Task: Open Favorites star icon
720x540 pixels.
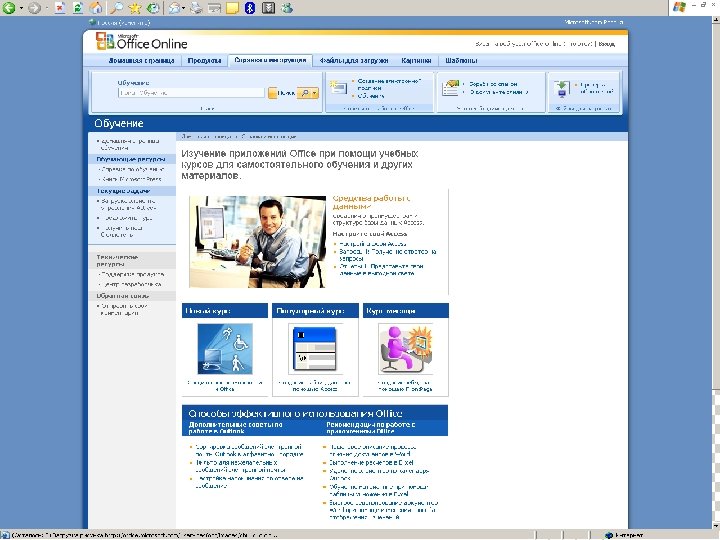Action: pos(135,7)
